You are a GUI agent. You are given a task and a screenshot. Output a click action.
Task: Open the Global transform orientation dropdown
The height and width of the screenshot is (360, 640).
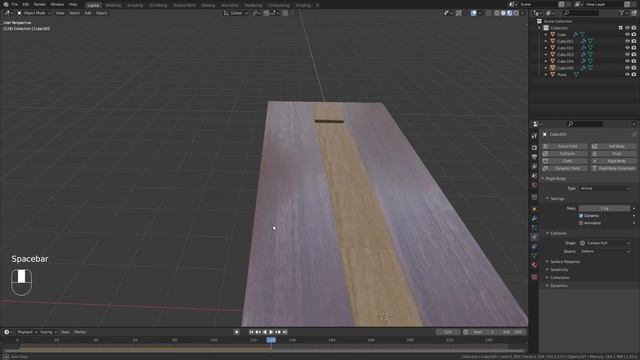pos(236,13)
